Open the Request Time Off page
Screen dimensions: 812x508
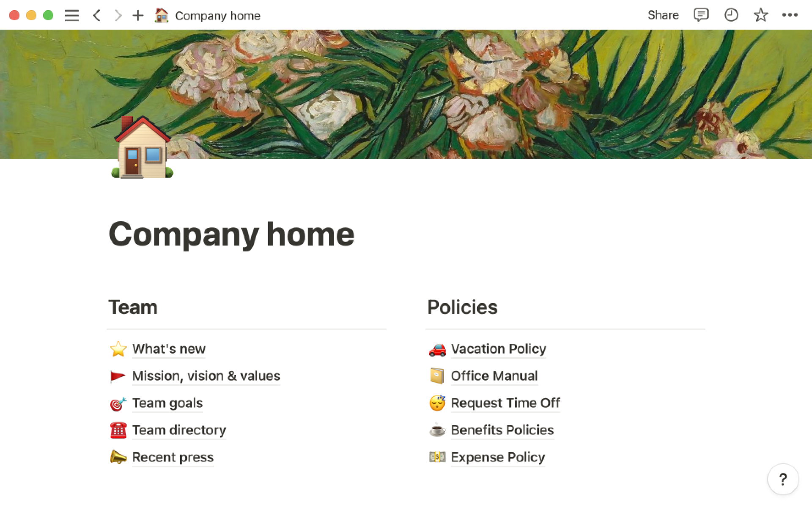(x=505, y=403)
